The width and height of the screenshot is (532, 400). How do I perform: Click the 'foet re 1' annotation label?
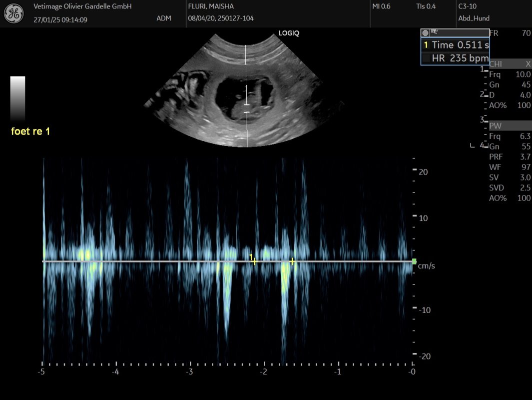tap(30, 131)
